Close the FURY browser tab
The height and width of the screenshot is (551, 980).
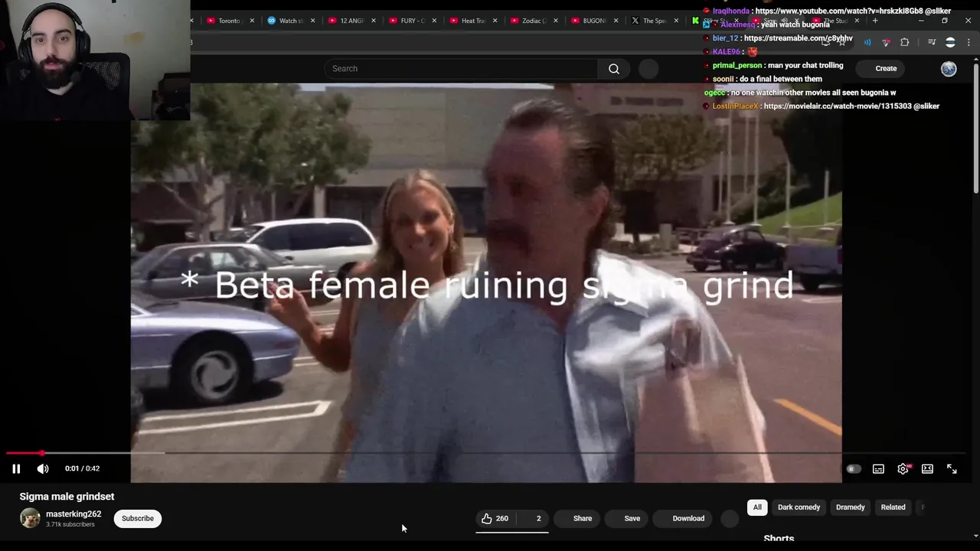[434, 21]
